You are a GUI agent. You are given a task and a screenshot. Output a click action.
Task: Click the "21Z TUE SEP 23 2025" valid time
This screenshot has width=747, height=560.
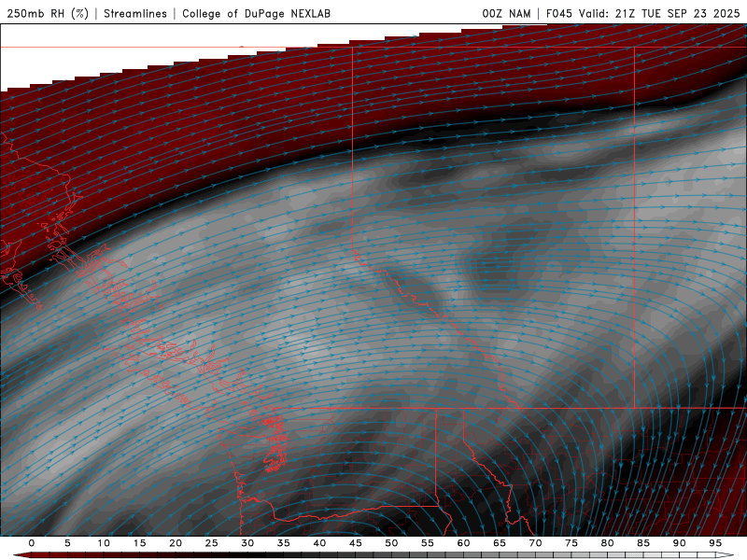tap(677, 13)
